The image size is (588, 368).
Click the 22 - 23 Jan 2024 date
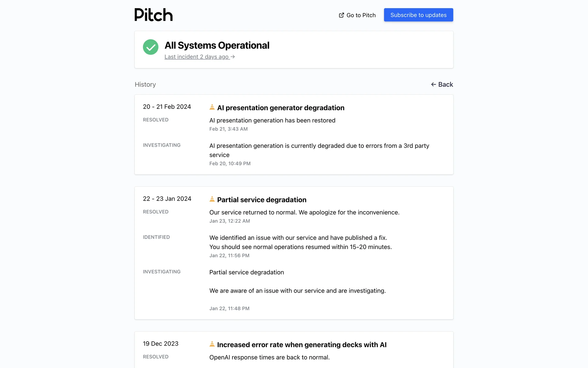click(167, 199)
